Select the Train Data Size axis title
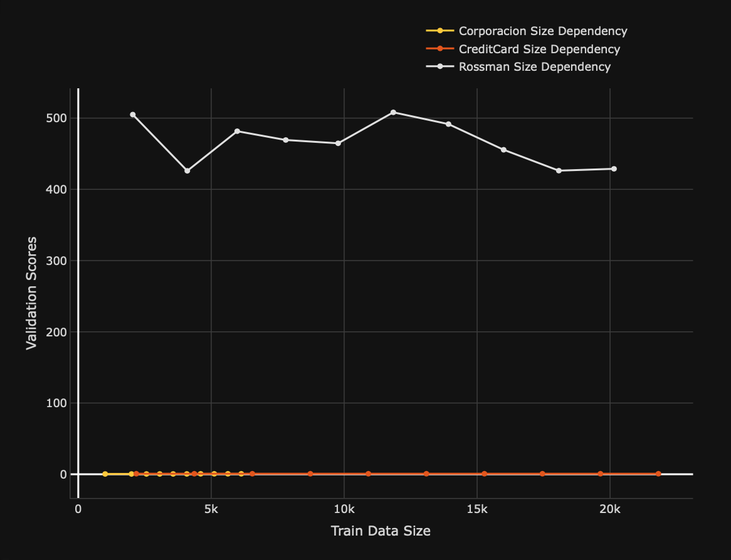 click(x=380, y=531)
